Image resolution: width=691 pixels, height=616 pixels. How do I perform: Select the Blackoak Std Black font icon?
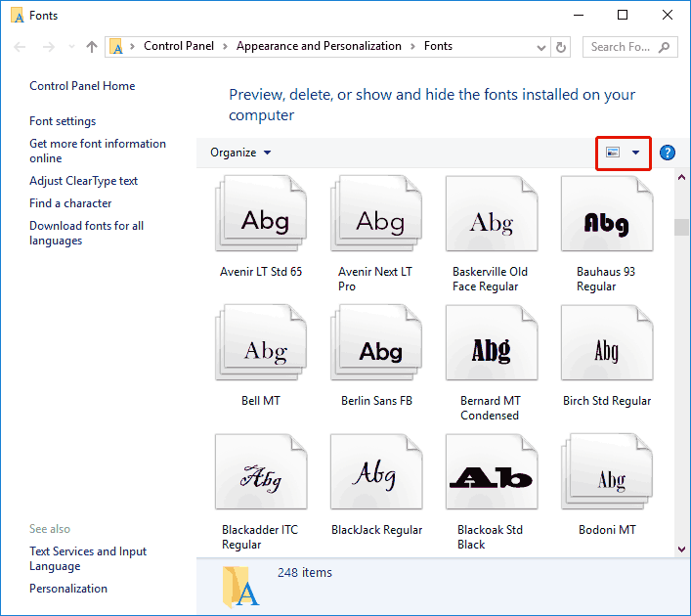tap(492, 471)
